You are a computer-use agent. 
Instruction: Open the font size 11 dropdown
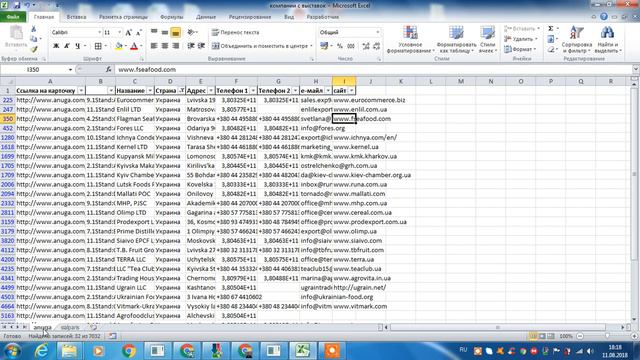(119, 32)
